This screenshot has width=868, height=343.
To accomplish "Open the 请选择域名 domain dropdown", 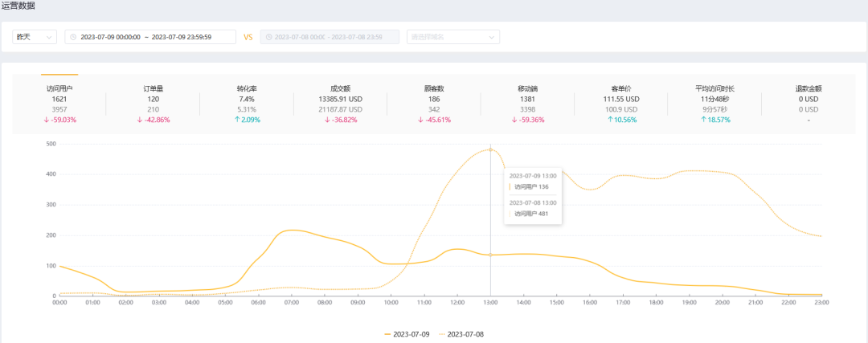I will click(x=452, y=37).
